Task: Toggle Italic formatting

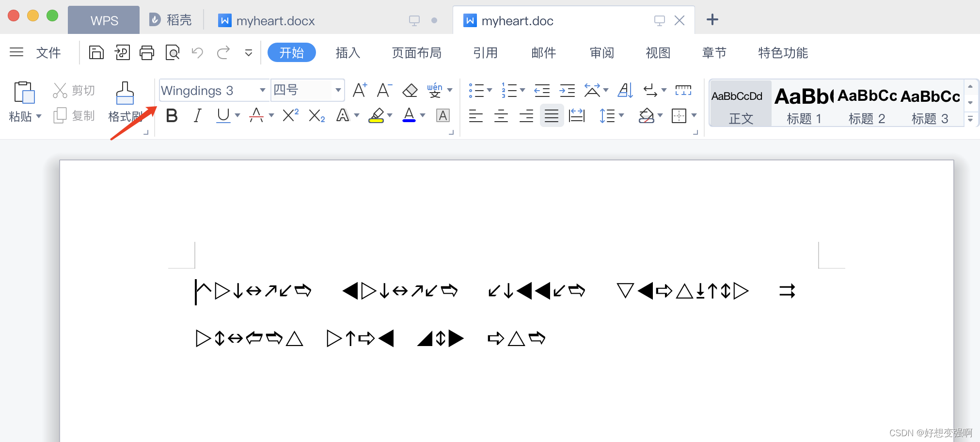Action: 197,116
